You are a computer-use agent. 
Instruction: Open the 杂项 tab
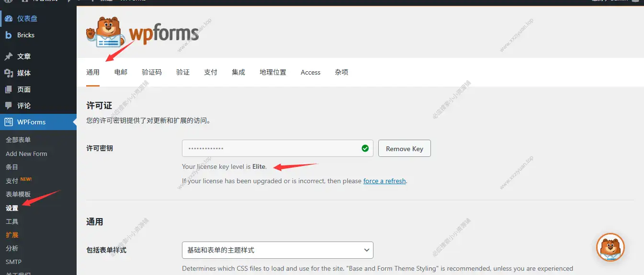[342, 72]
